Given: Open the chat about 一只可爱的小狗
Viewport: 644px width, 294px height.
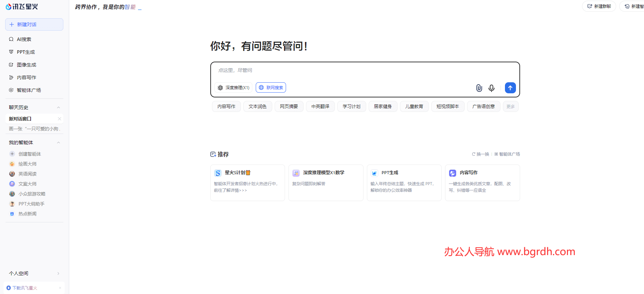Looking at the screenshot, I should pos(34,129).
